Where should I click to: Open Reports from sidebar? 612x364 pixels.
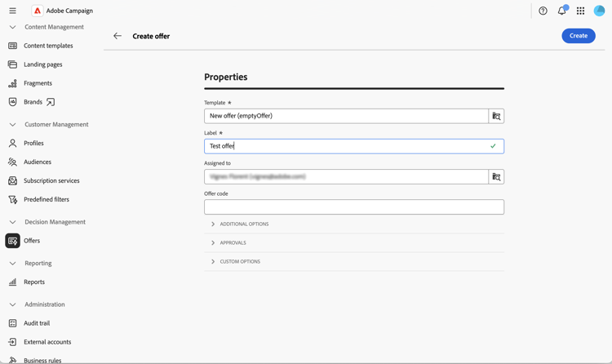(x=34, y=282)
